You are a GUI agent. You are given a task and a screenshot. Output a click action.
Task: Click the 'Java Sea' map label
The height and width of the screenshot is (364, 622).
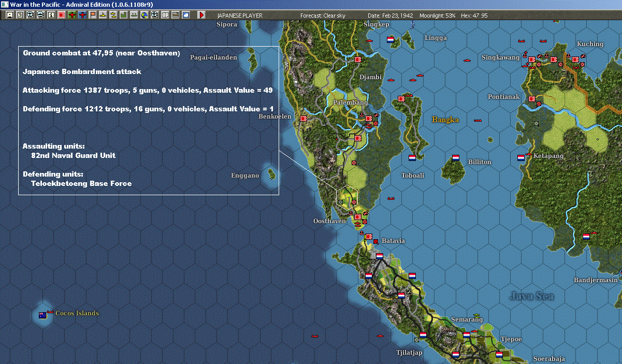[x=531, y=296]
